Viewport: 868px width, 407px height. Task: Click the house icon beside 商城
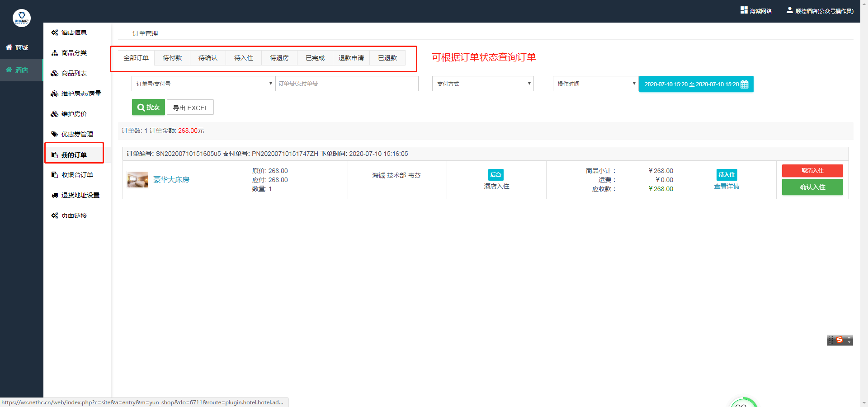coord(9,47)
